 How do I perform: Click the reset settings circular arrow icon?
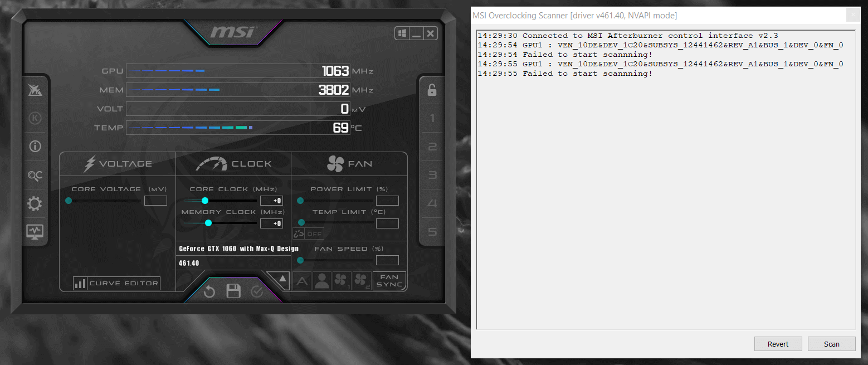(209, 291)
